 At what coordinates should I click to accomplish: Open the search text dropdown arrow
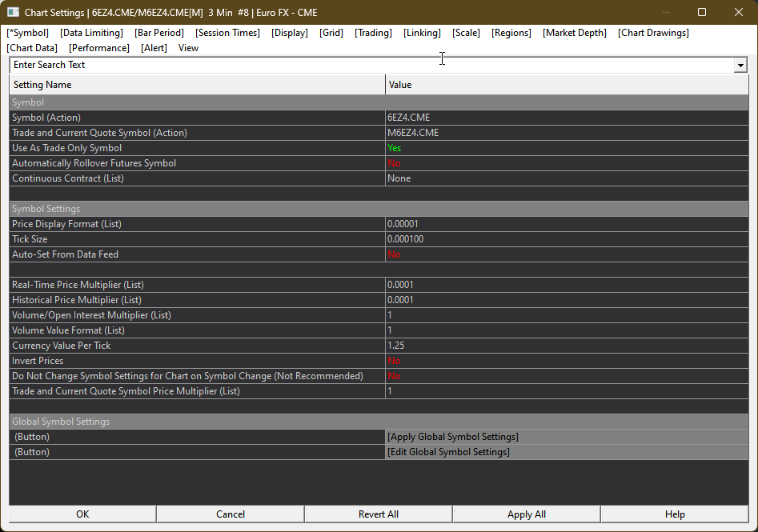(740, 66)
